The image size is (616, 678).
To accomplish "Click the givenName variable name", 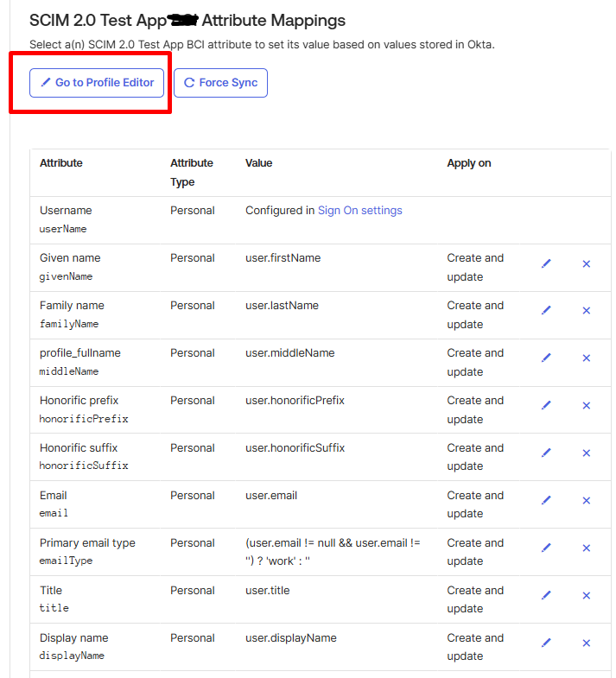I will (67, 276).
